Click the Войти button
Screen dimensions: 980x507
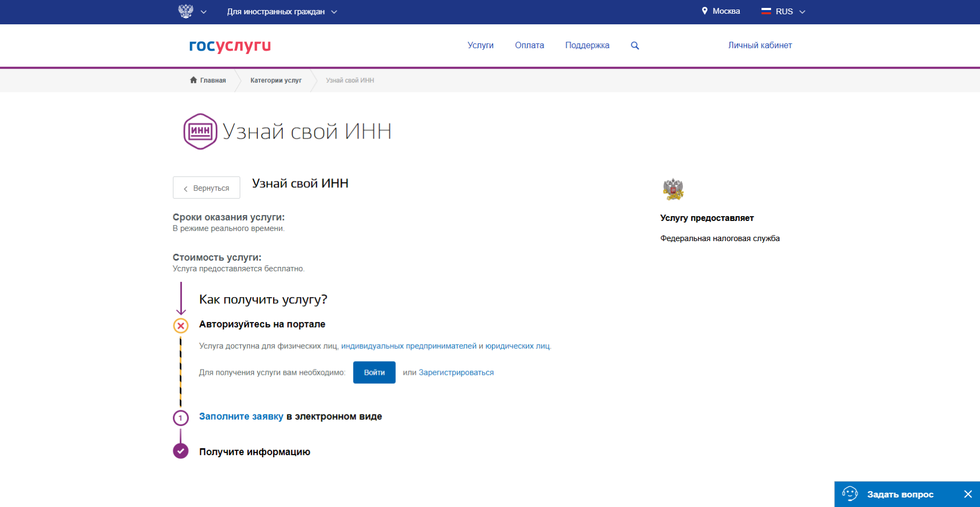374,372
